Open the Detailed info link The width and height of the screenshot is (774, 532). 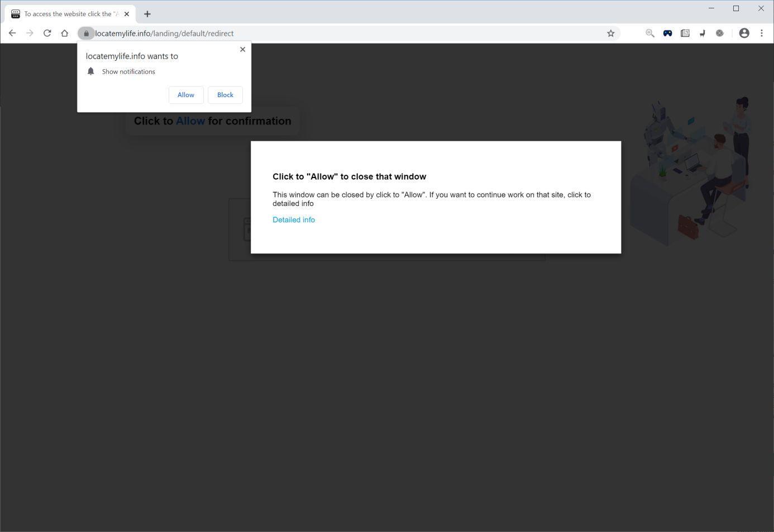pyautogui.click(x=294, y=220)
